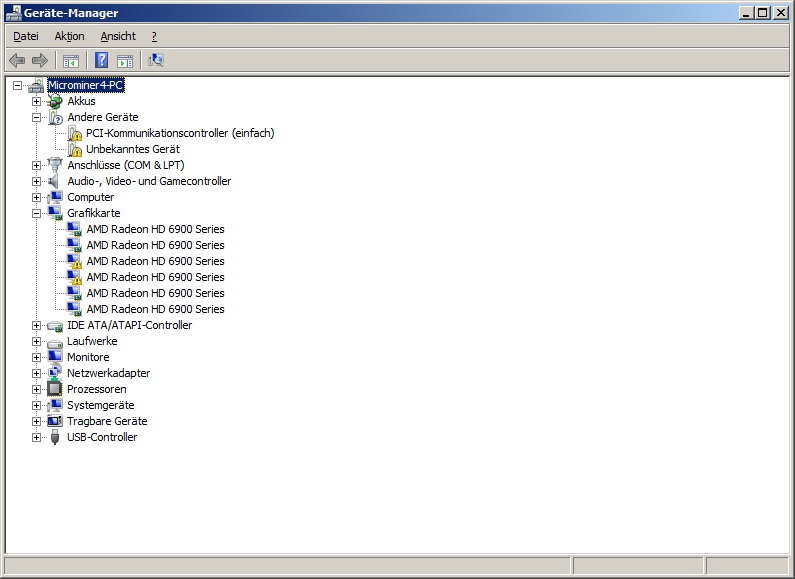Select the Microminer4-PC label
Screen dimensions: 795x579
pyautogui.click(x=86, y=85)
